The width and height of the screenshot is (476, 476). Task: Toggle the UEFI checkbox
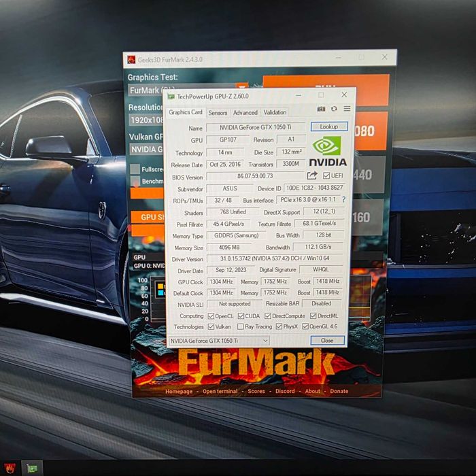326,175
